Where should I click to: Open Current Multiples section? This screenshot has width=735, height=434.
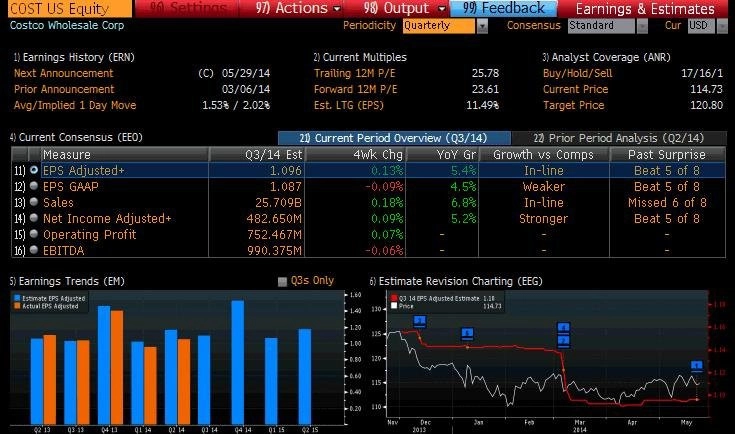(360, 57)
